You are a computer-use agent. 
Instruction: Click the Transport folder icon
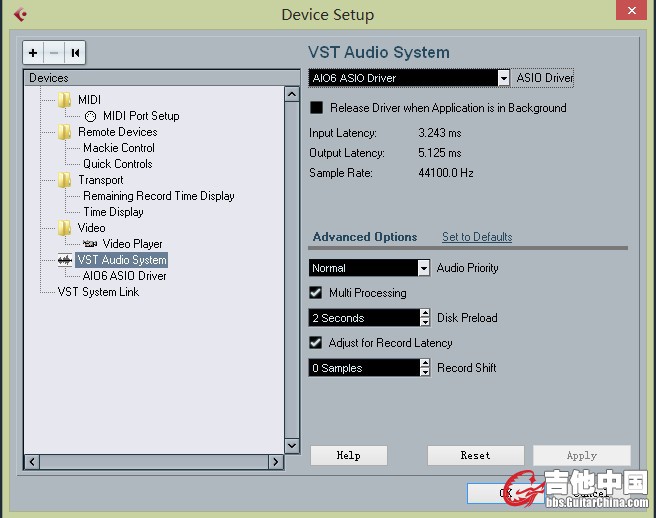click(x=64, y=180)
